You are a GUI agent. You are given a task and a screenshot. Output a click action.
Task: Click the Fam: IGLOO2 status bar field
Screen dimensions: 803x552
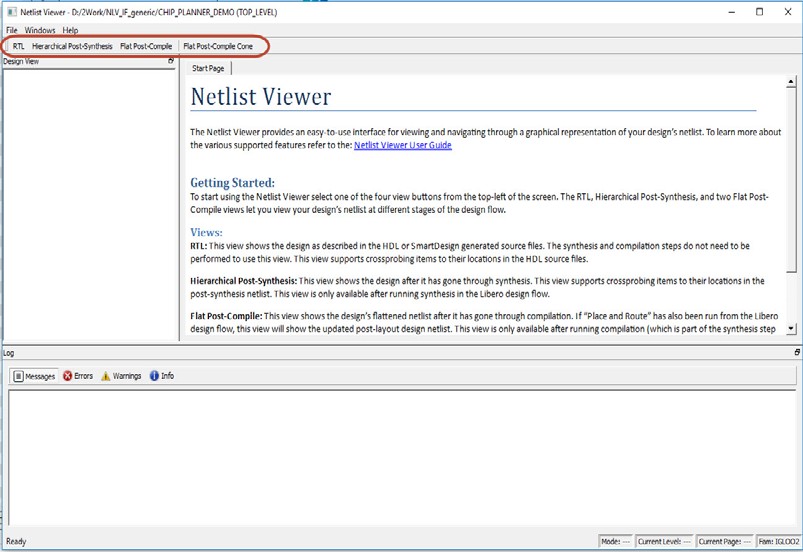778,540
